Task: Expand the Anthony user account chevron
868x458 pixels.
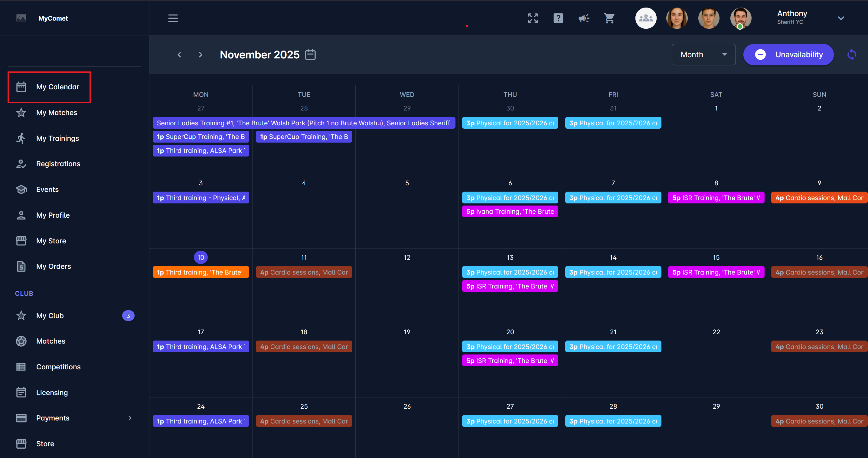Action: click(841, 18)
